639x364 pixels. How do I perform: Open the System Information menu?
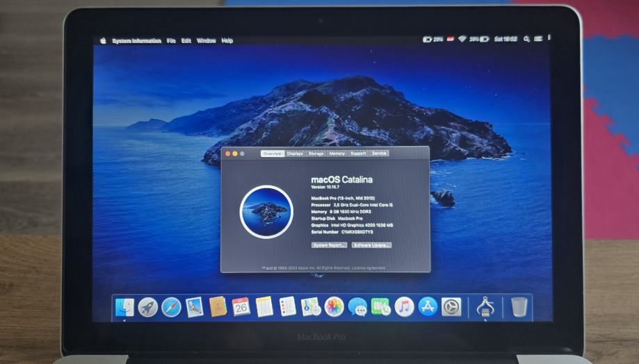[136, 41]
